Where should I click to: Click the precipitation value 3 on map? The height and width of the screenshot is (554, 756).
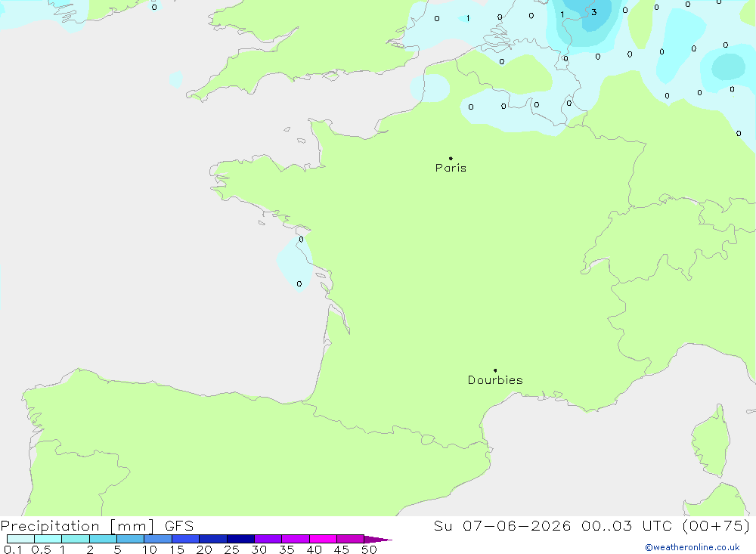tap(594, 13)
